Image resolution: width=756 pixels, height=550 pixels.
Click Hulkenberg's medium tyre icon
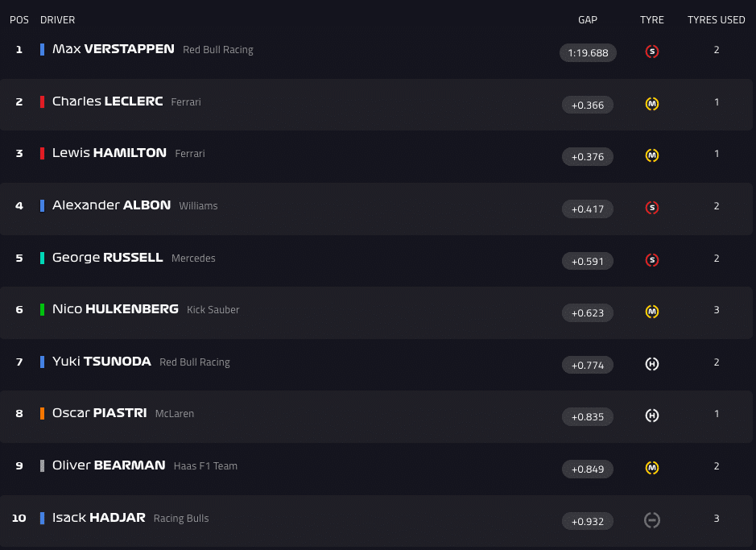652,312
